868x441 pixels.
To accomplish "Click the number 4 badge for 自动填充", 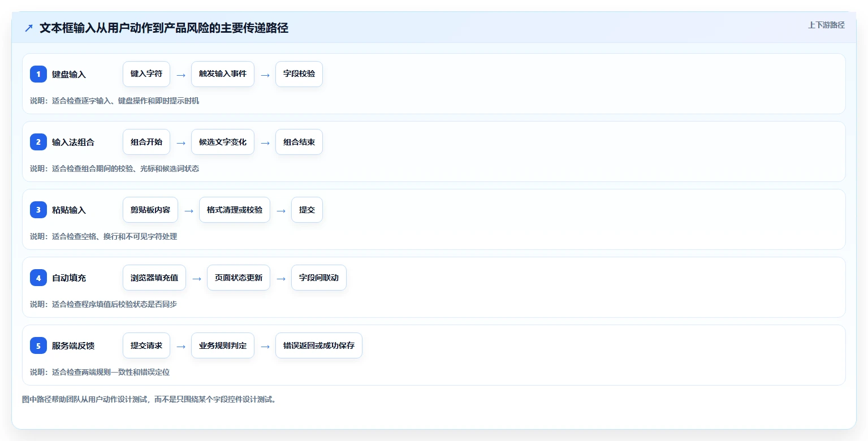I will click(x=38, y=278).
